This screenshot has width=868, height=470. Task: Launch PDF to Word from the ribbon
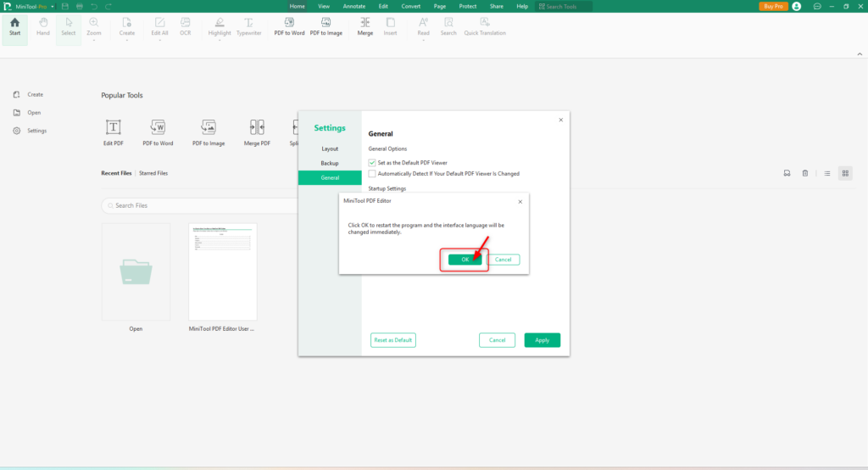click(289, 26)
